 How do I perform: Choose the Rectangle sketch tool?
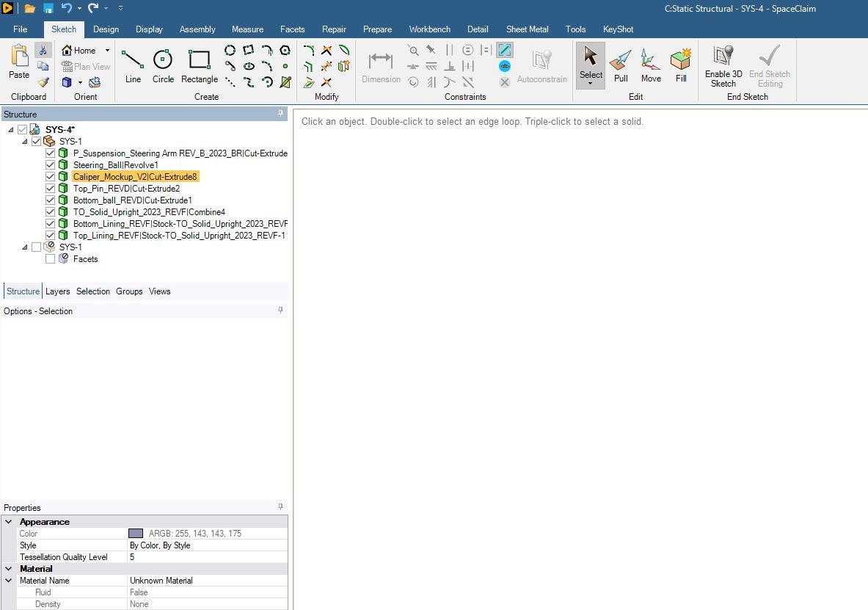(200, 66)
